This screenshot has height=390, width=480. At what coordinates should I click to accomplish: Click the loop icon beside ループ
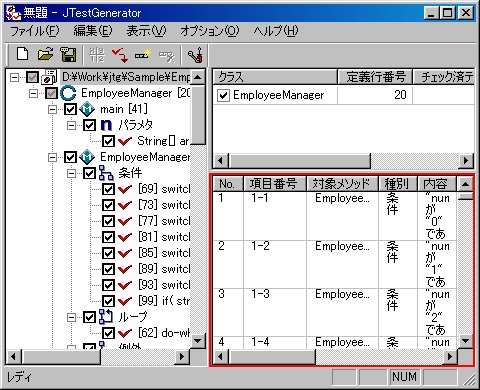pos(106,317)
